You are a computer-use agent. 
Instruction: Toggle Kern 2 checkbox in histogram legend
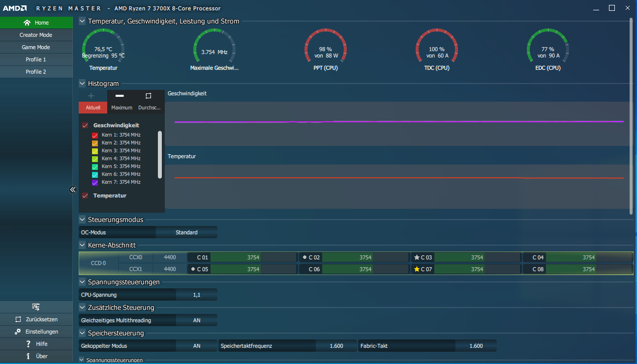[x=95, y=143]
